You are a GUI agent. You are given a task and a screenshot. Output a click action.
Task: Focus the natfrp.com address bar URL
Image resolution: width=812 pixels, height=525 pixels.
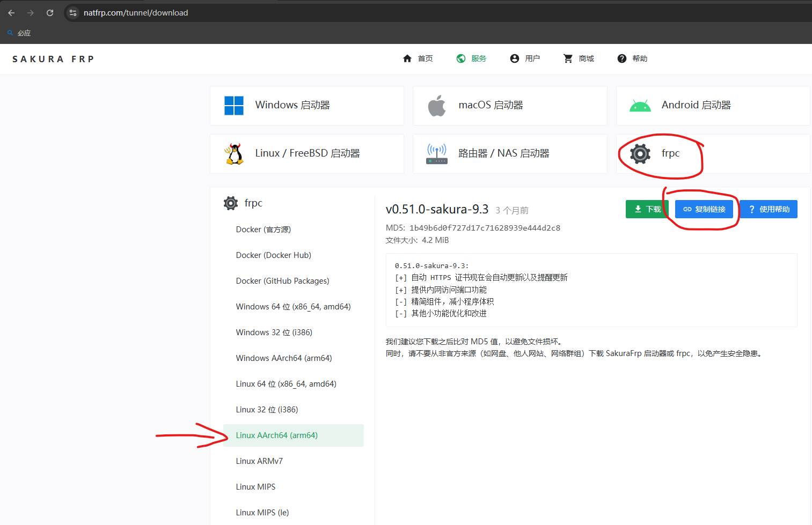(x=136, y=13)
